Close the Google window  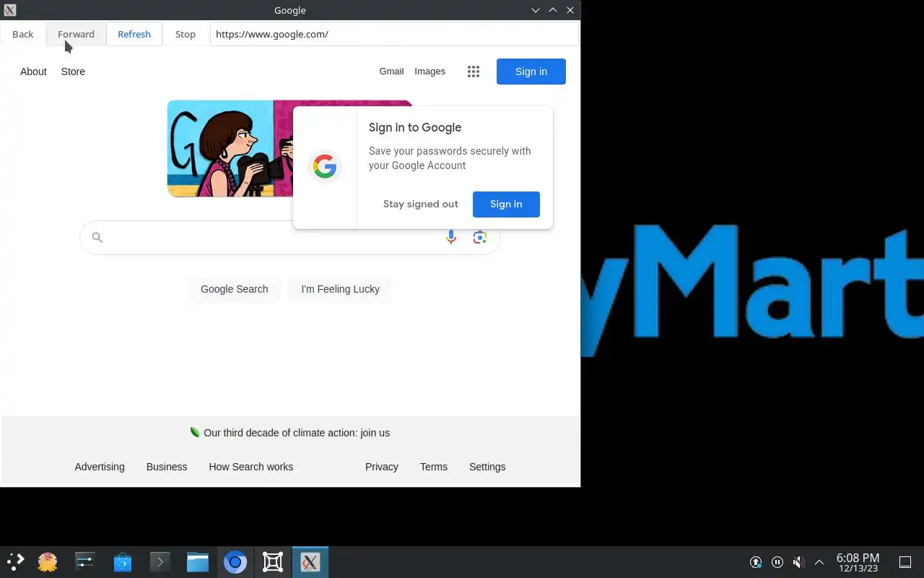[570, 10]
